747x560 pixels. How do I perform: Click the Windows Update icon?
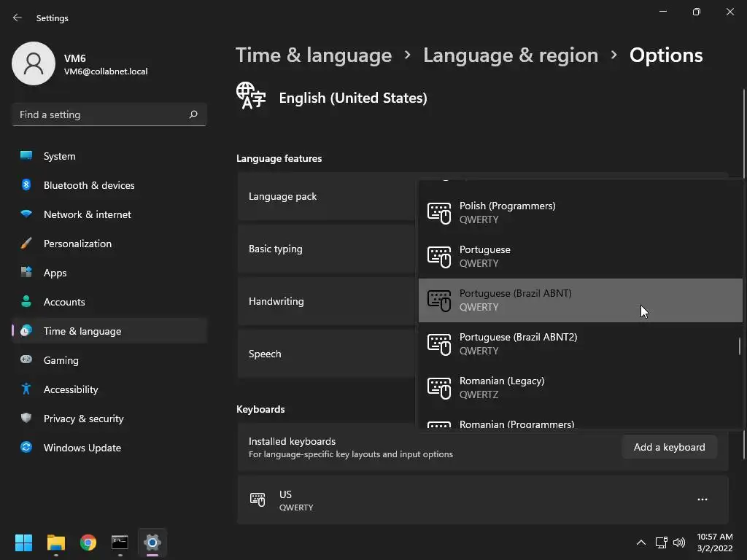click(x=26, y=448)
